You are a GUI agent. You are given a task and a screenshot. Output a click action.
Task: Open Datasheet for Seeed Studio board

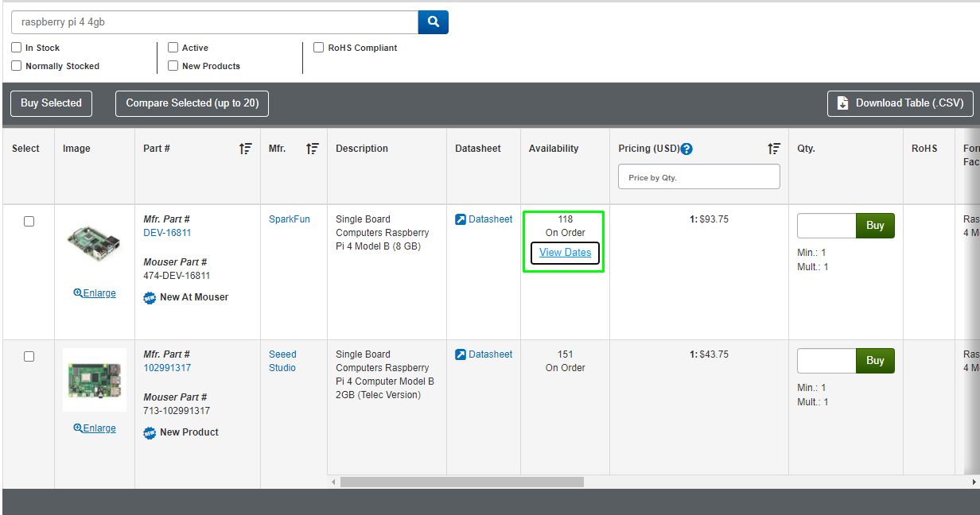pyautogui.click(x=484, y=354)
